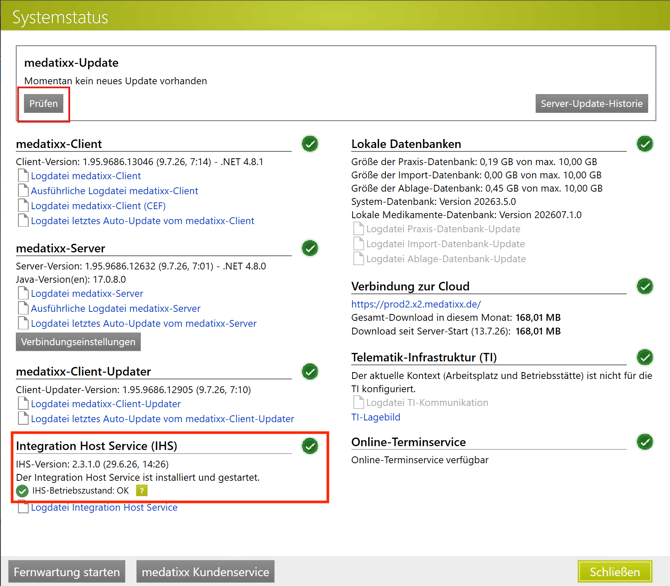670x586 pixels.
Task: Click file icon beside Ausführliche Logdatei medatixx-Client
Action: 24,191
